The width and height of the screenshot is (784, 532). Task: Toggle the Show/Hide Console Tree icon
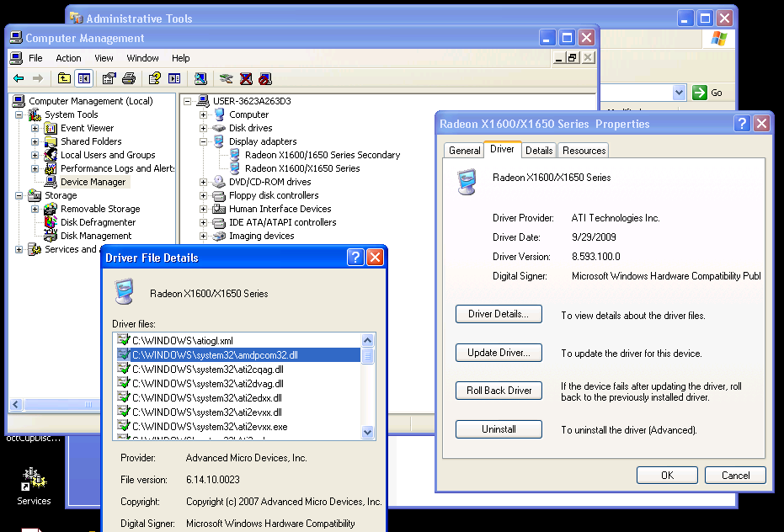pyautogui.click(x=83, y=78)
